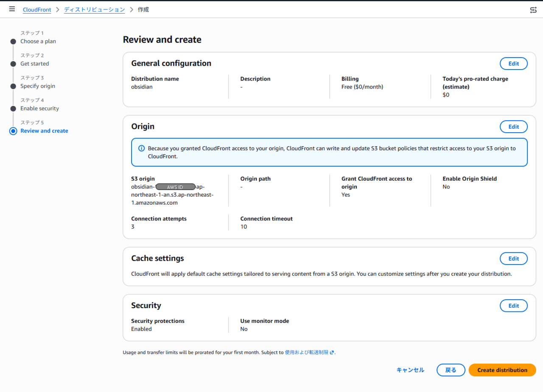Click the Grant CloudFront access value Yes
The width and height of the screenshot is (543, 392).
pyautogui.click(x=346, y=195)
